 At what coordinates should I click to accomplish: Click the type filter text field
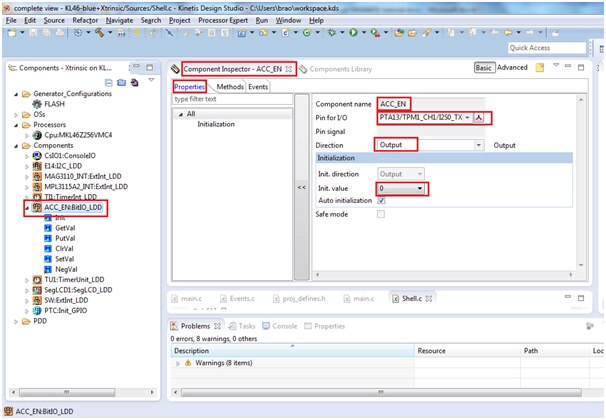(232, 99)
